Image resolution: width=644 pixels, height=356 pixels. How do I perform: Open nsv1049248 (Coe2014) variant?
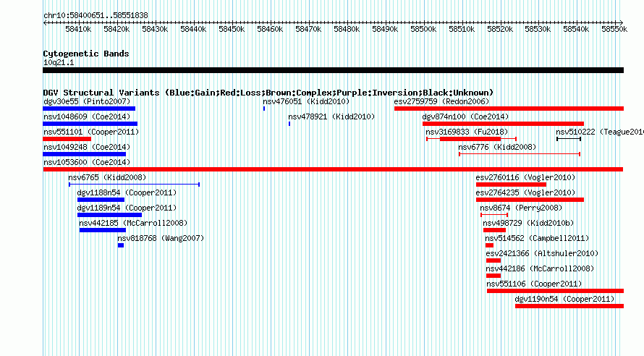click(87, 147)
